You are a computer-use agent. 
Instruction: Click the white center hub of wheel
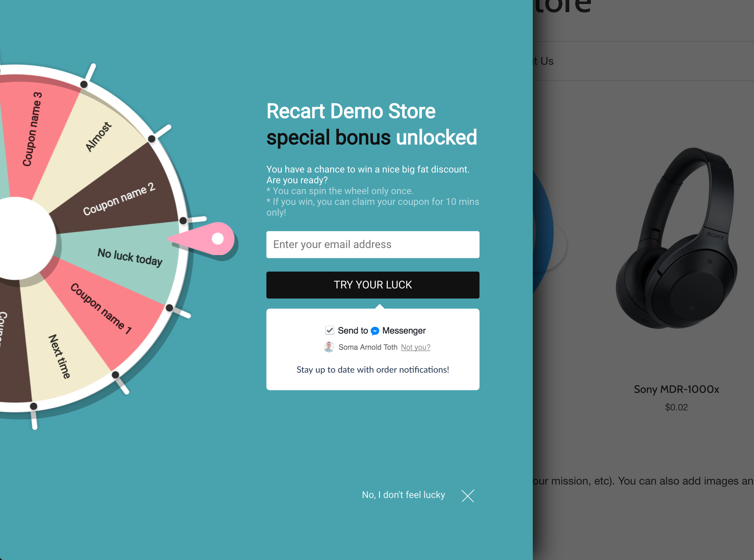(x=20, y=239)
